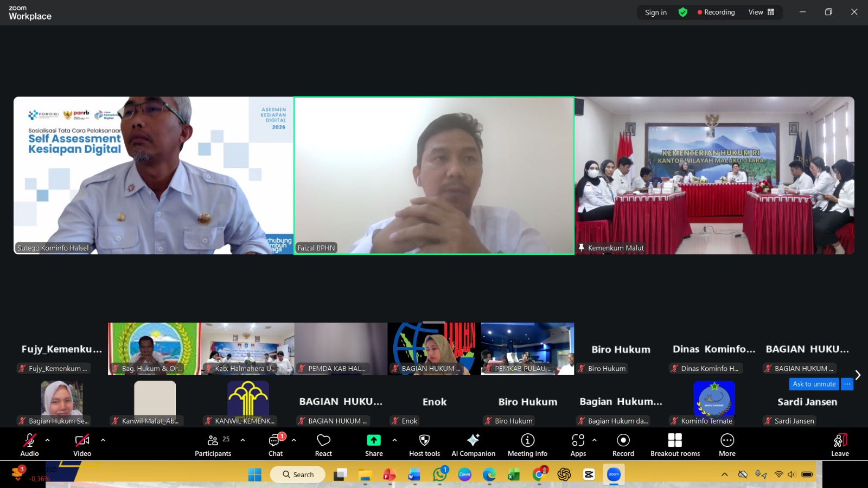Toggle the Record button
Viewport: 868px width, 488px height.
(x=623, y=445)
